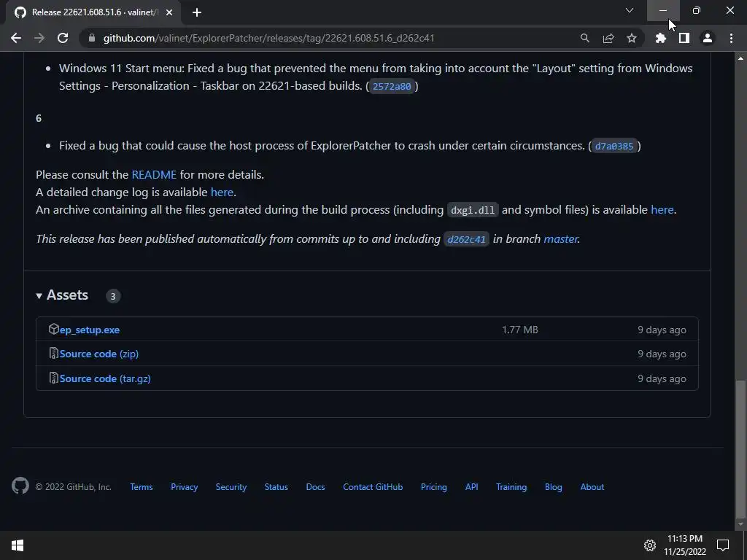Open the Terms footer link
The width and height of the screenshot is (747, 560).
click(x=142, y=487)
